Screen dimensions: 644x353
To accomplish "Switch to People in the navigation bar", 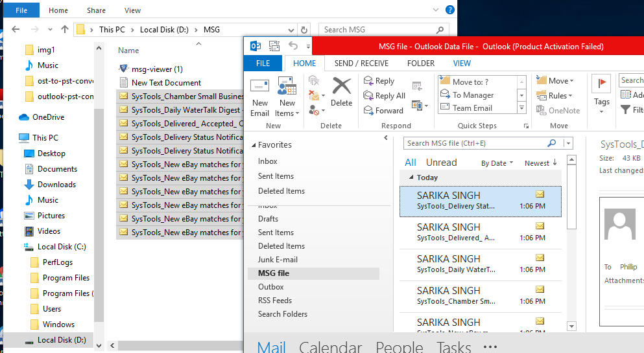I will click(400, 347).
